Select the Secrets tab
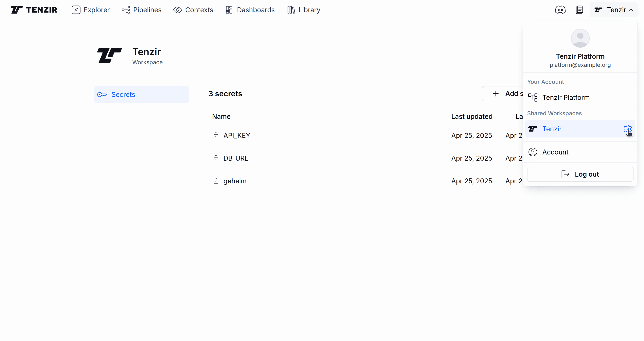The image size is (644, 341). click(123, 95)
